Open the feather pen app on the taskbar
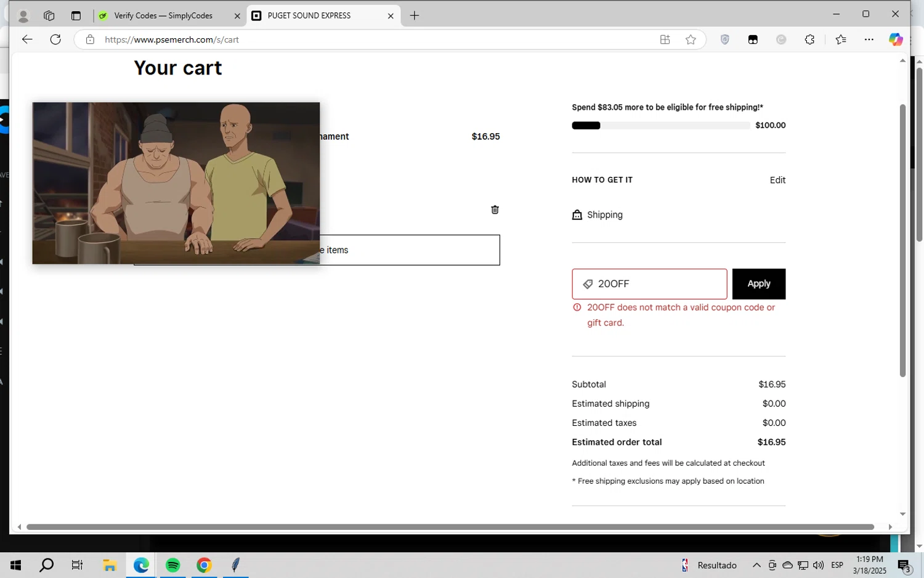The height and width of the screenshot is (578, 924). (x=235, y=565)
